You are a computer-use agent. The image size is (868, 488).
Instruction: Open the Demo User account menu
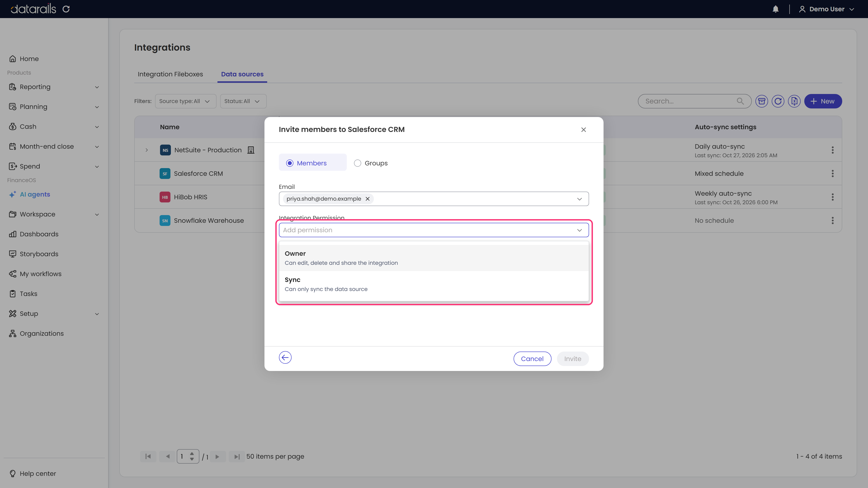[827, 9]
